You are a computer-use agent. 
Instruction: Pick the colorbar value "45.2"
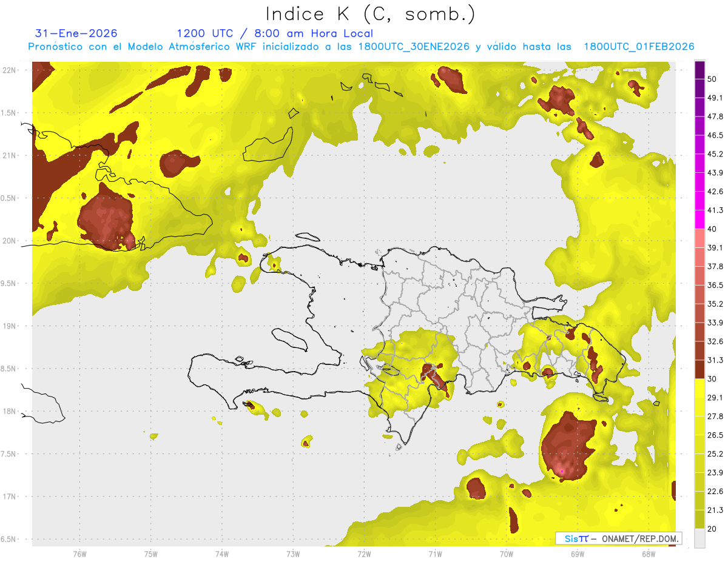[715, 154]
